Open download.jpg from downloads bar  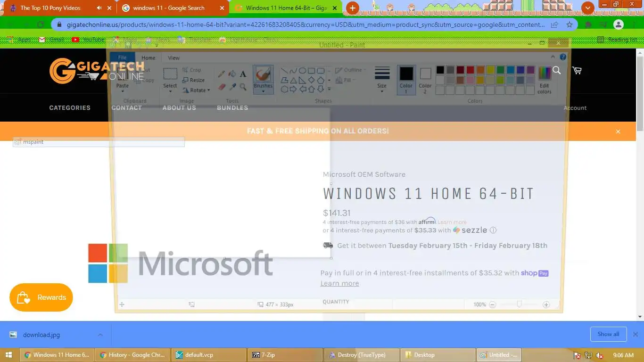point(41,335)
